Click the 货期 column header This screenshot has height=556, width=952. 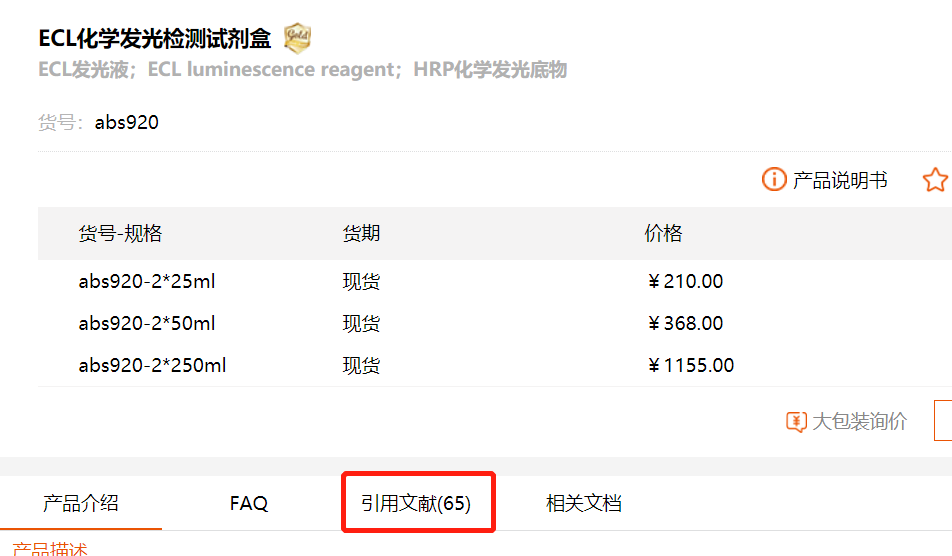[361, 234]
